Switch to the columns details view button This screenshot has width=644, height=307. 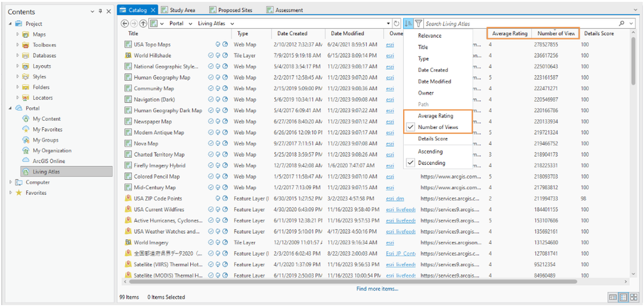[x=613, y=297]
